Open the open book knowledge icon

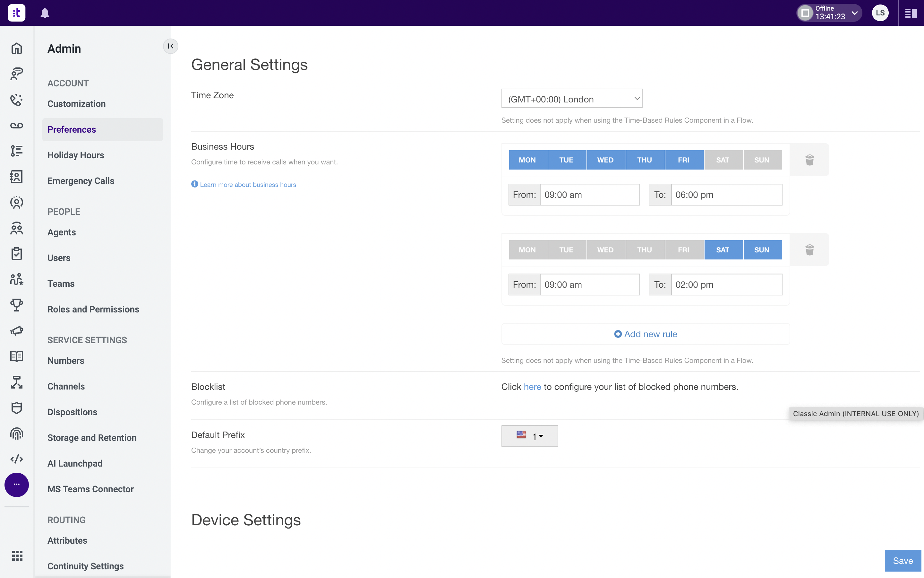click(16, 356)
